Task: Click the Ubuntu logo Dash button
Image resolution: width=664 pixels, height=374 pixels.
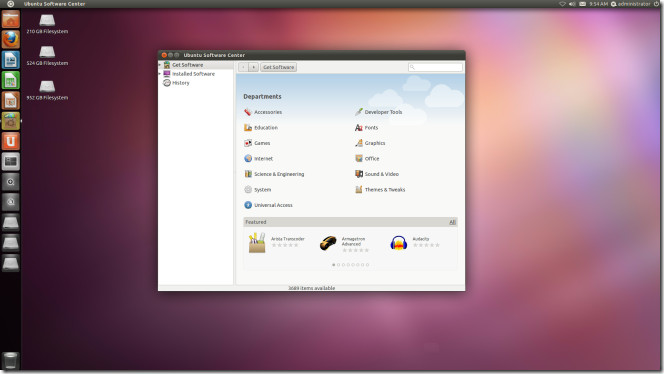Action: coord(11,4)
